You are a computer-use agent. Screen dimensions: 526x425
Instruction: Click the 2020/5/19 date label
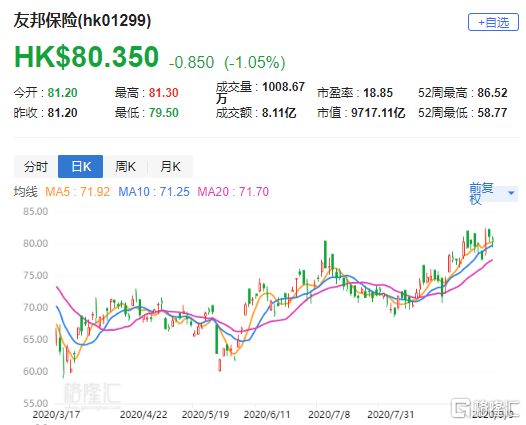[x=205, y=415]
